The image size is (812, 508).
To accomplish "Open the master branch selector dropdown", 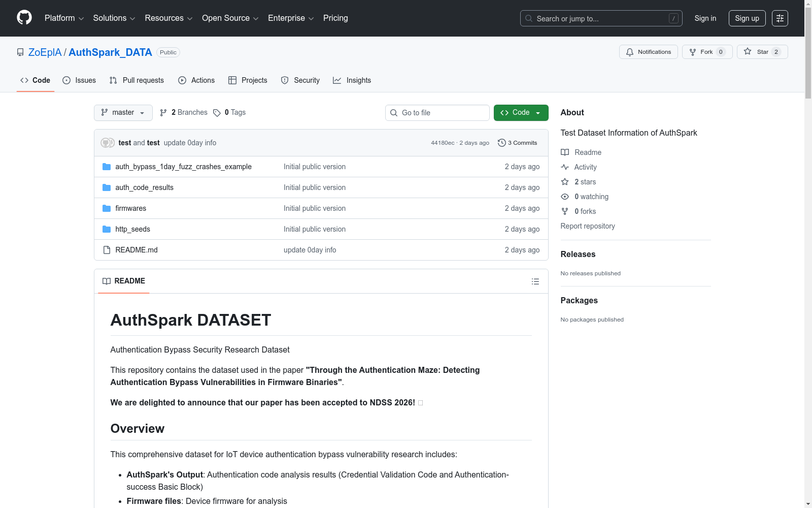I will [x=123, y=113].
